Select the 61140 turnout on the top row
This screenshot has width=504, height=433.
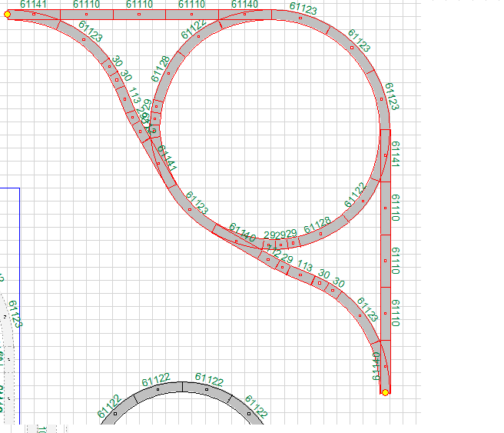pos(244,14)
